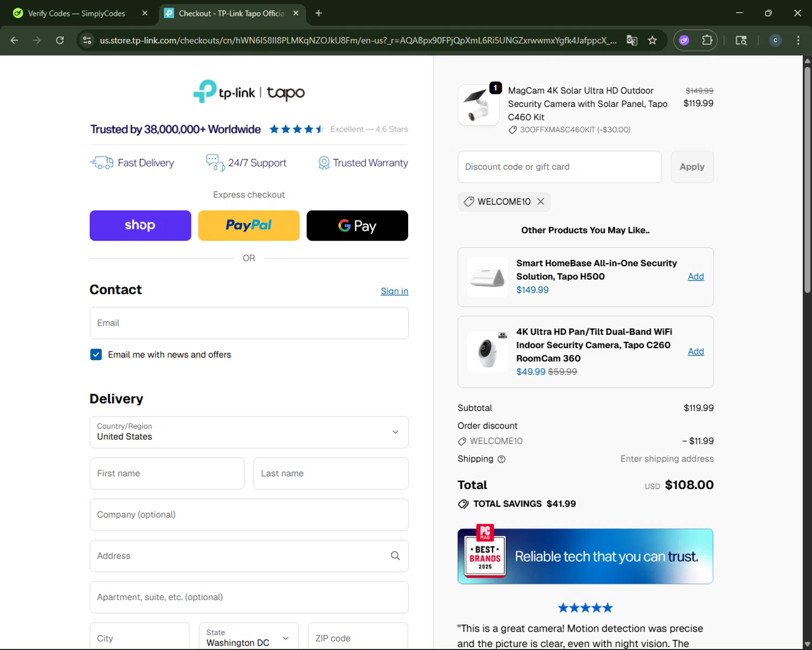This screenshot has height=650, width=812.
Task: Add Tapo C260 RoomCam 360 to order
Action: (x=696, y=352)
